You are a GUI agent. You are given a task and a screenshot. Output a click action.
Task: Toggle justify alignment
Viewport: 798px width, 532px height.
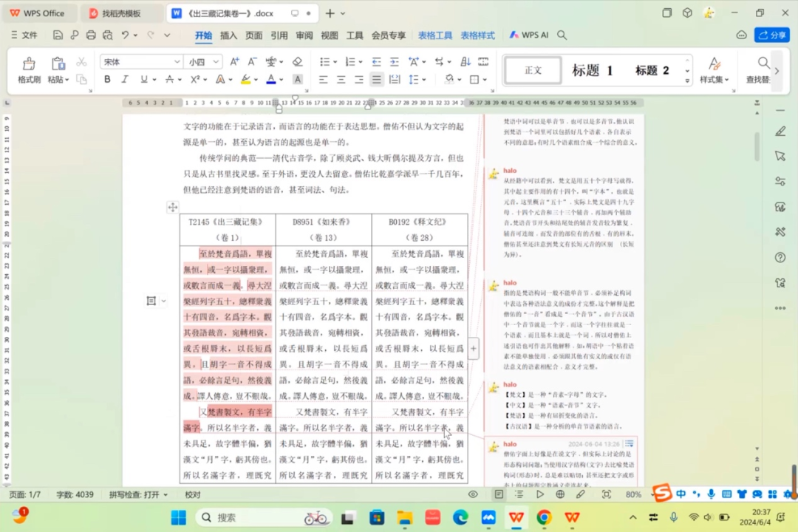(x=377, y=79)
